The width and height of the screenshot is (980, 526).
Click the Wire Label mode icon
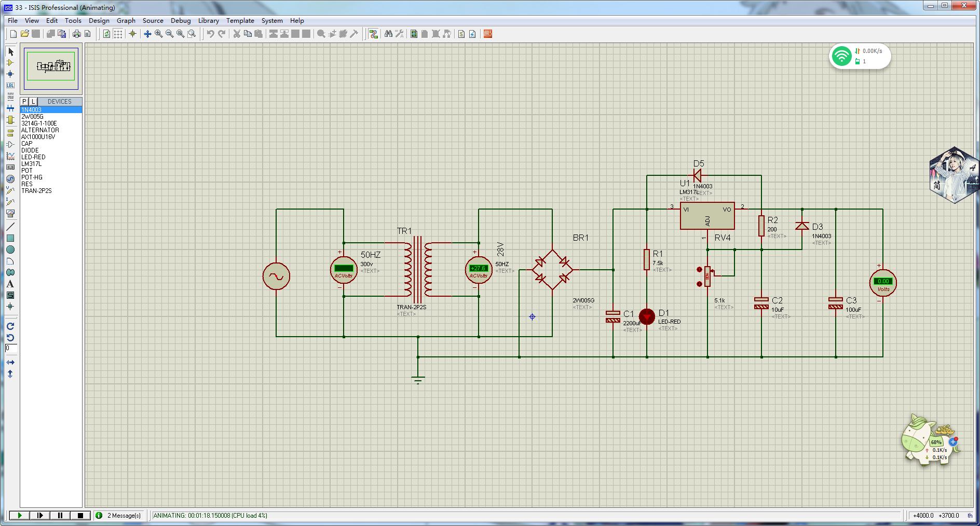tap(10, 86)
